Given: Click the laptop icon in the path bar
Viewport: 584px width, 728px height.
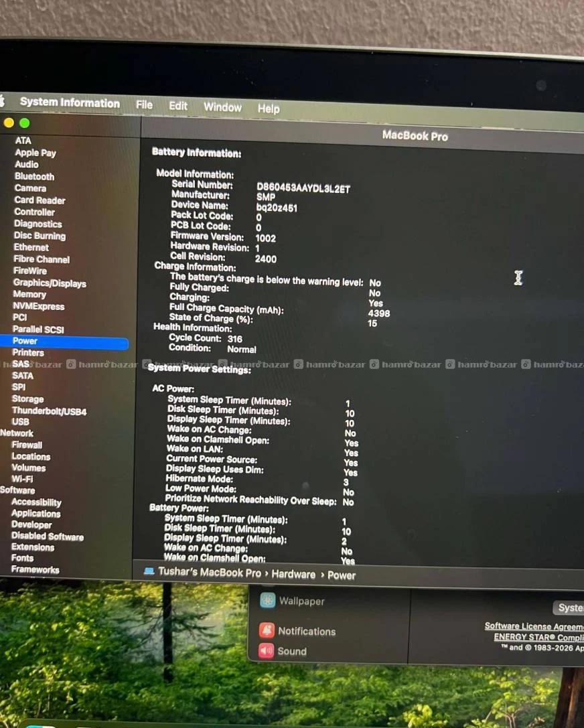Looking at the screenshot, I should coord(149,571).
